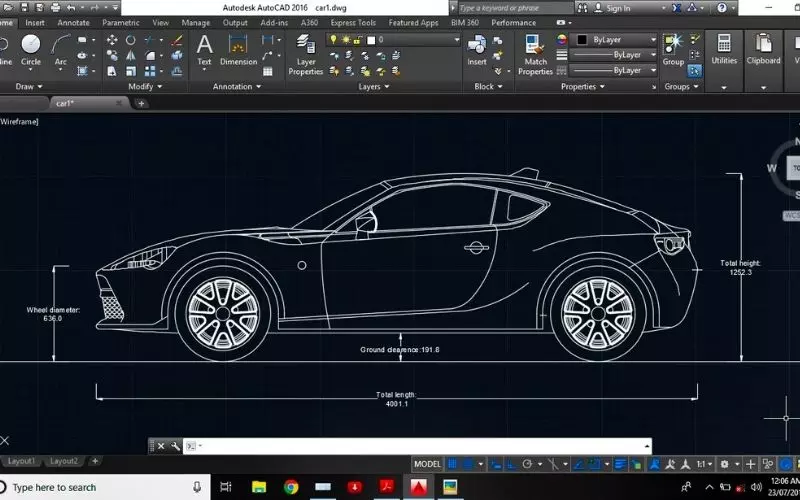Select the Arc drawing tool
The width and height of the screenshot is (800, 500).
pos(61,50)
